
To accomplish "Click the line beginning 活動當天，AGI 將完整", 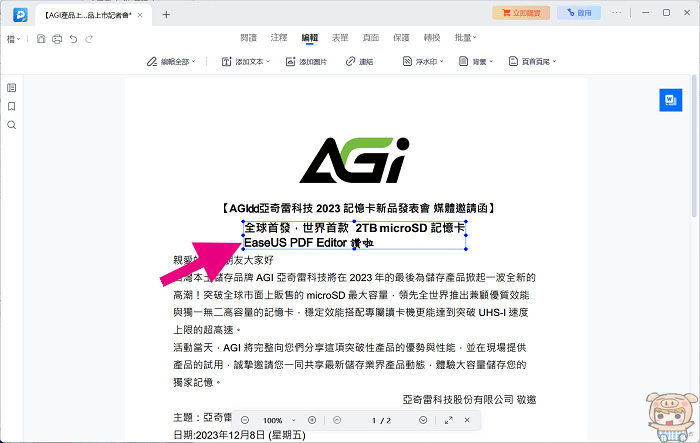I will pyautogui.click(x=350, y=347).
